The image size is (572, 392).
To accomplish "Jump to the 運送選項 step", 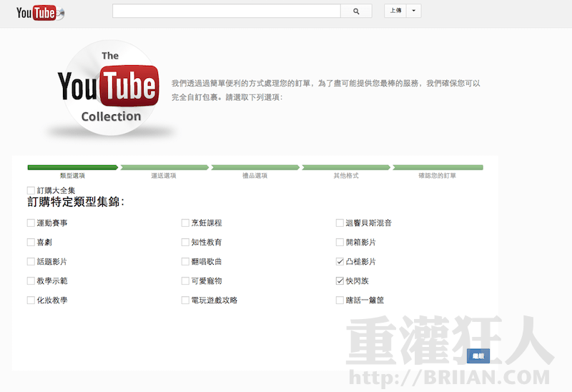I will [164, 168].
